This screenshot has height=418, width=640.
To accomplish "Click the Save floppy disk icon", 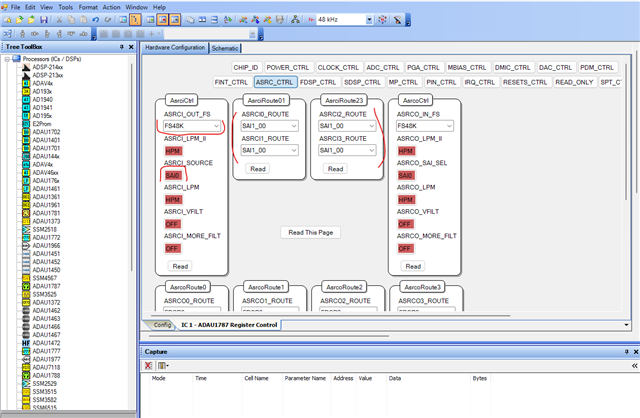I will pos(44,20).
